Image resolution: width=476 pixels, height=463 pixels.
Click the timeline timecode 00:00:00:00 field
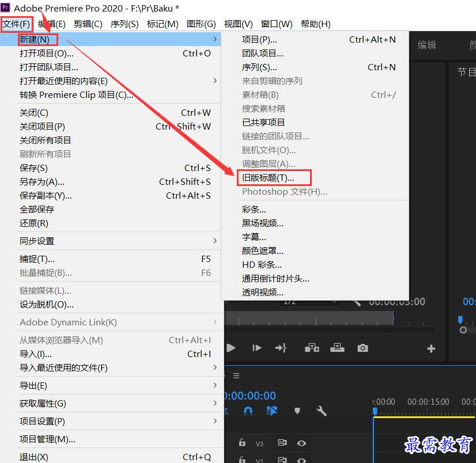point(250,396)
